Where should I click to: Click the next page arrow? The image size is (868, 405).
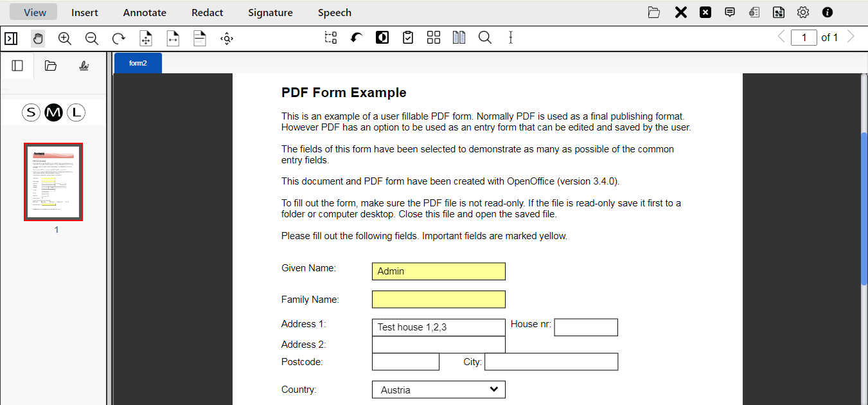pyautogui.click(x=850, y=37)
